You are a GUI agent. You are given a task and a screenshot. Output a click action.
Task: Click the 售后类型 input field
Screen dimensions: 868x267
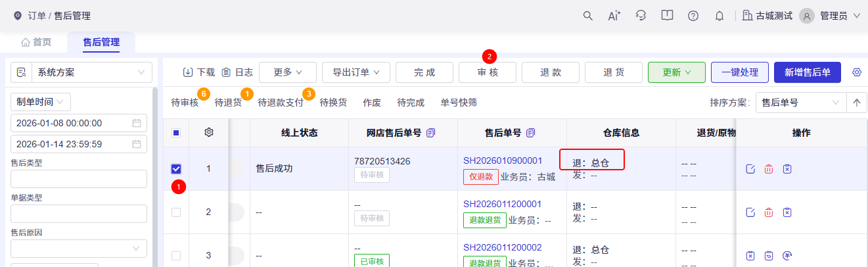(x=79, y=179)
